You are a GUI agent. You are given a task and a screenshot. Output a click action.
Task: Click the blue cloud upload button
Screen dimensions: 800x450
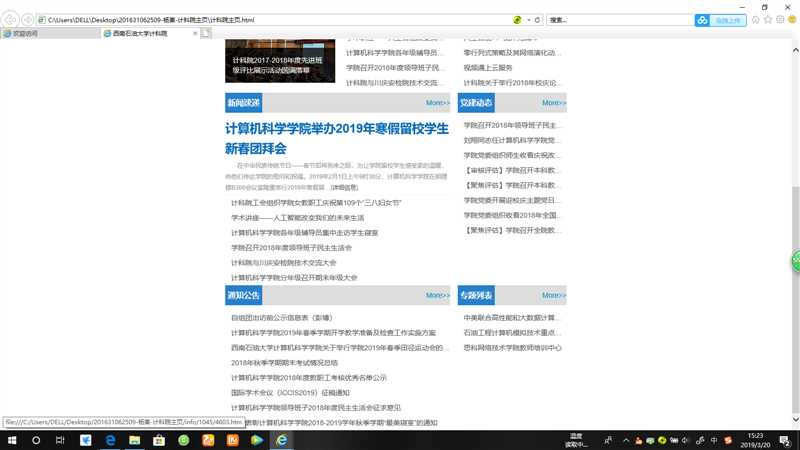point(720,20)
